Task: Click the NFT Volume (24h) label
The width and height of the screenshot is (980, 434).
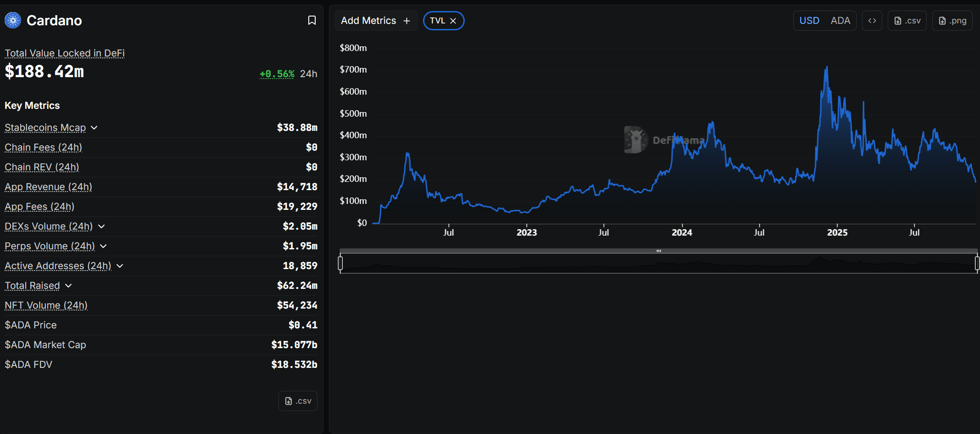Action: coord(46,305)
